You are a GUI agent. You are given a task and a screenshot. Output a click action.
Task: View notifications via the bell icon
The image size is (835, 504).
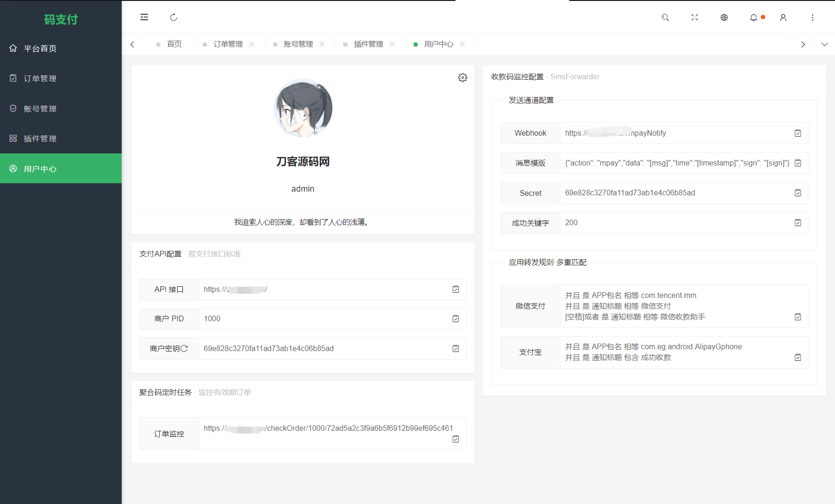point(753,17)
